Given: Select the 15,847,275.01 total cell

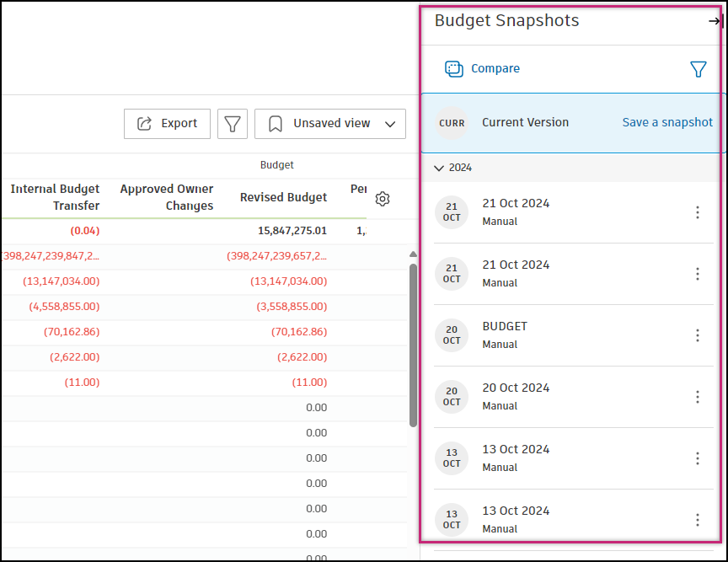Looking at the screenshot, I should coord(292,231).
